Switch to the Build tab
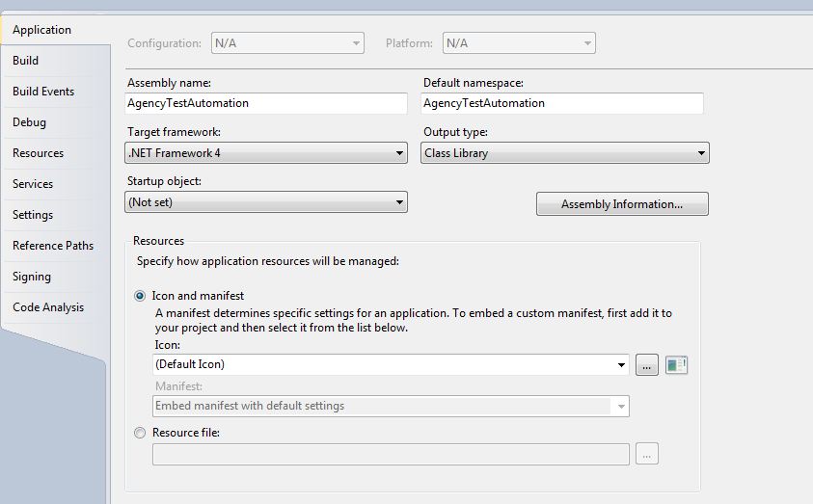813x504 pixels. click(26, 61)
